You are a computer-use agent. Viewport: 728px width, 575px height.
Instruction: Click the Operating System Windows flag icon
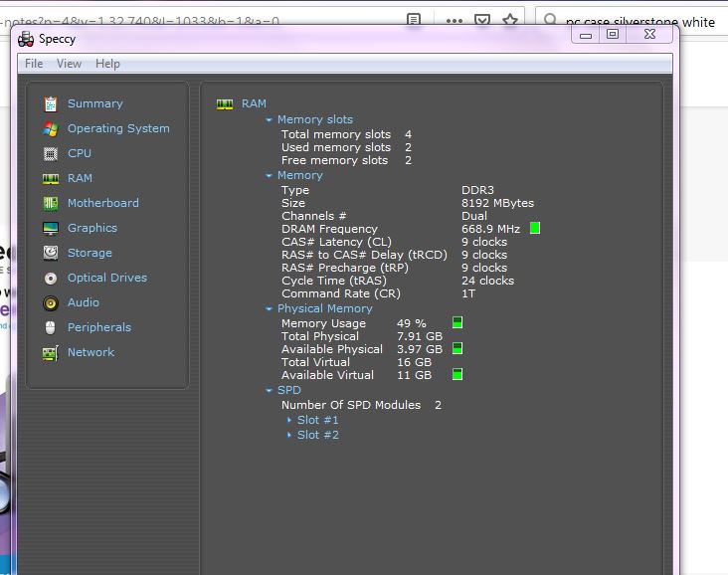[50, 128]
